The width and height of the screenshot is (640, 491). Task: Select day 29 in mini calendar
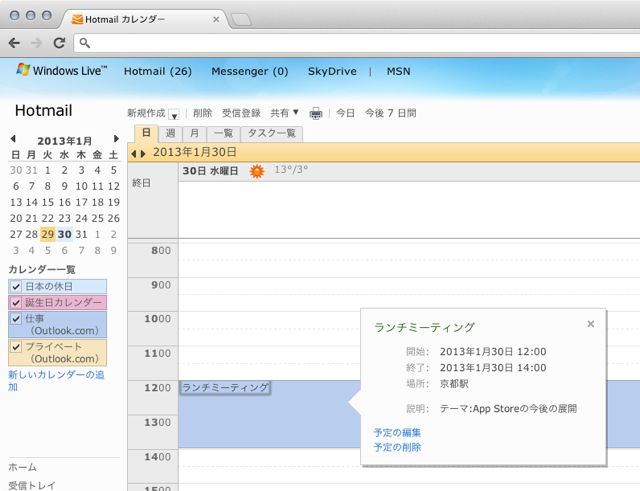[48, 234]
